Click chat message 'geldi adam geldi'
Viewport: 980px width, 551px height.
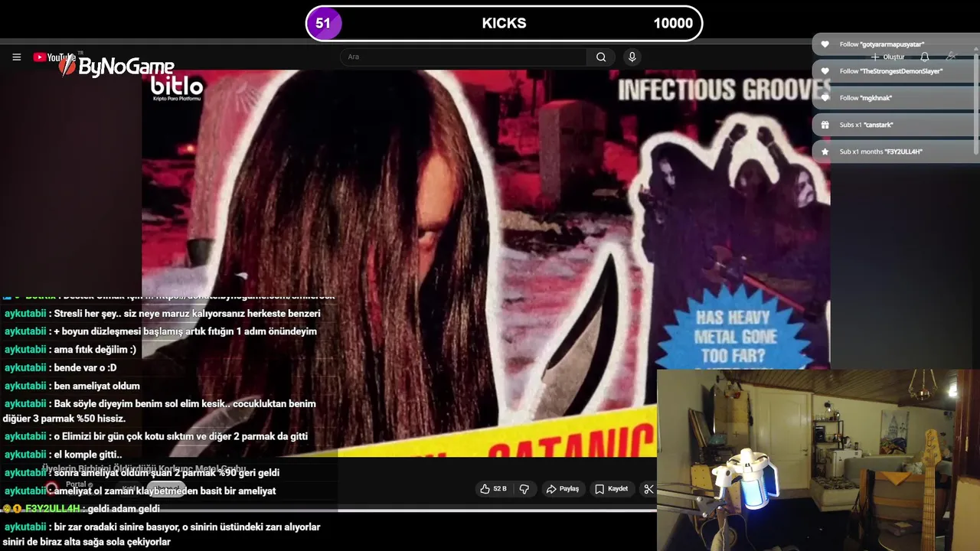tap(123, 509)
